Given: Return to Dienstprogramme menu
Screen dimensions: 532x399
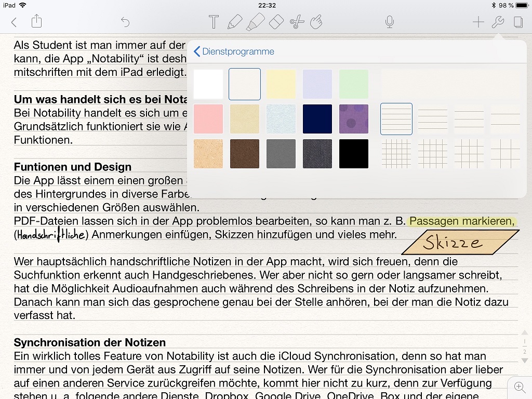Looking at the screenshot, I should coord(234,51).
